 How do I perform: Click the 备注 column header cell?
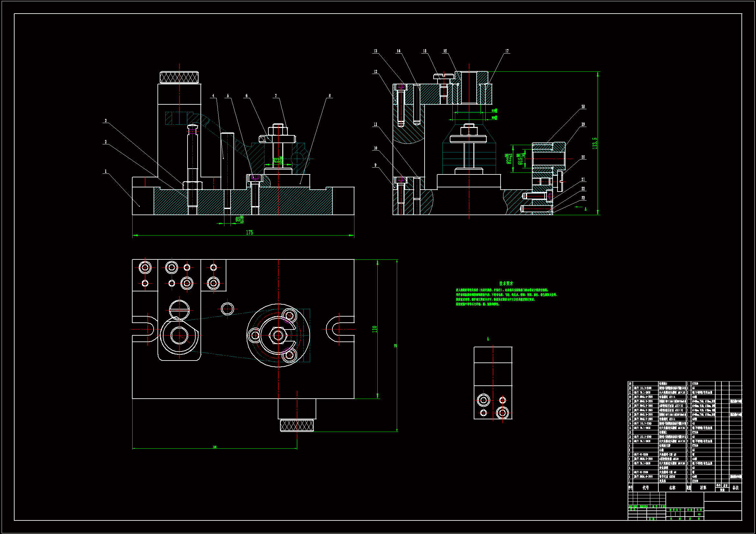(736, 487)
